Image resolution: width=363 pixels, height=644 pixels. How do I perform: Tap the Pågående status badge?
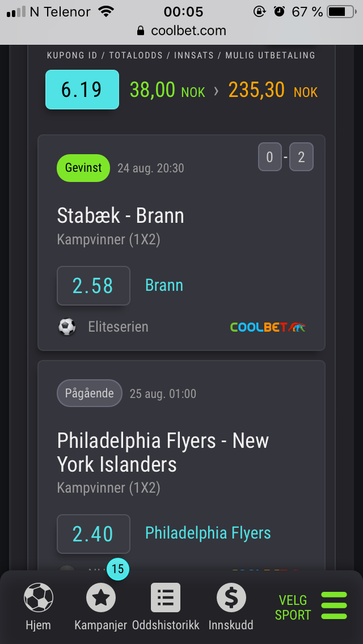click(90, 393)
